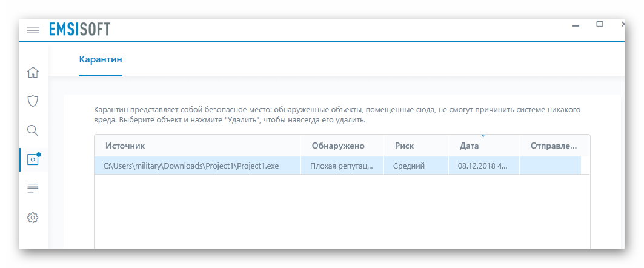Click the EMSISOFT logo

pos(80,30)
